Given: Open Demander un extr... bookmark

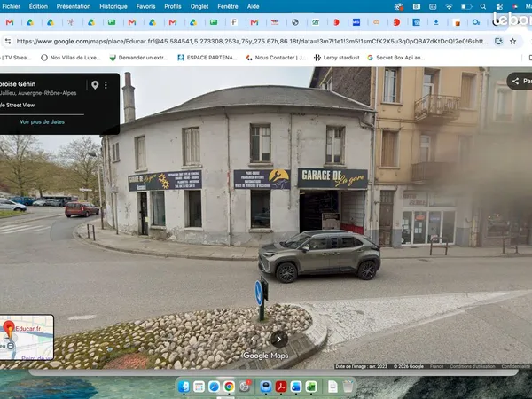Looking at the screenshot, I should [x=138, y=58].
